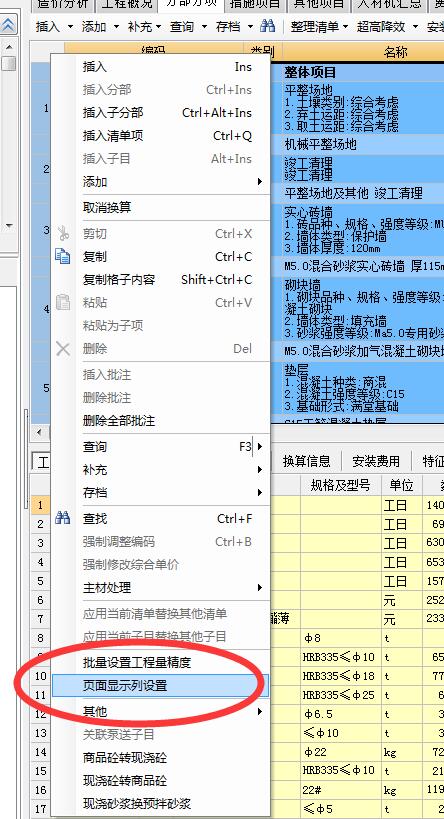Select the 机械平整场地 row
Viewport: 444px width, 819px height.
[358, 144]
